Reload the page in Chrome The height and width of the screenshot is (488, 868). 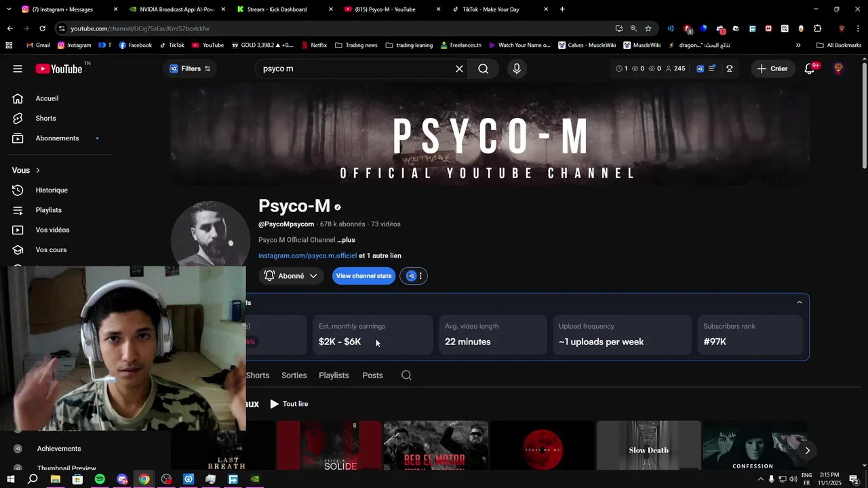pos(42,28)
